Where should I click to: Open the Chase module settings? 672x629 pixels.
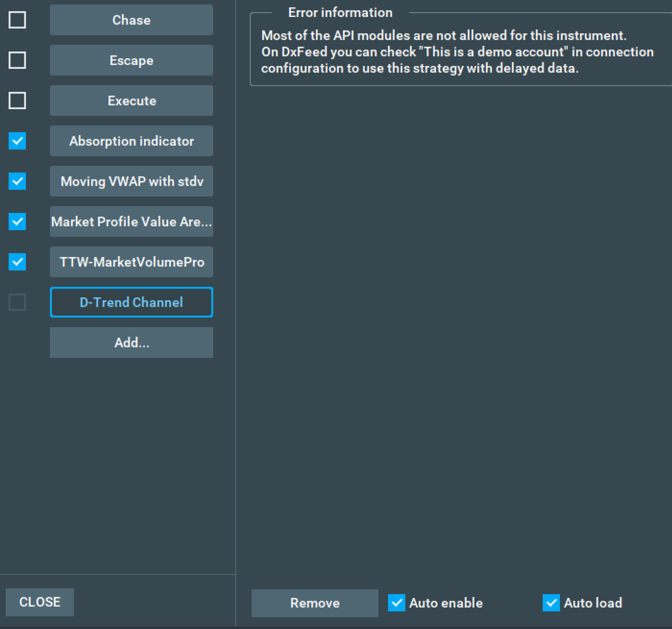click(x=131, y=20)
